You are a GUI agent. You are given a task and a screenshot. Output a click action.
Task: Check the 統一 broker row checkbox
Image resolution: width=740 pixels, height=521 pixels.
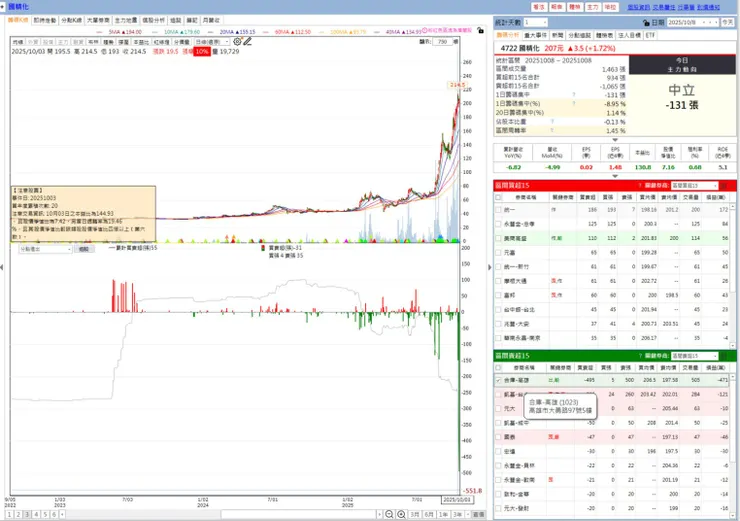pyautogui.click(x=498, y=210)
